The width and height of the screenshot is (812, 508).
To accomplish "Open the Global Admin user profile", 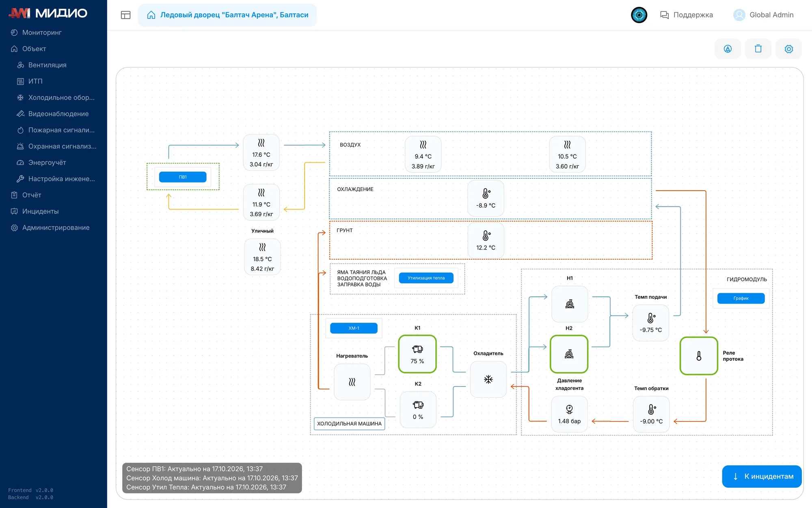I will point(763,15).
